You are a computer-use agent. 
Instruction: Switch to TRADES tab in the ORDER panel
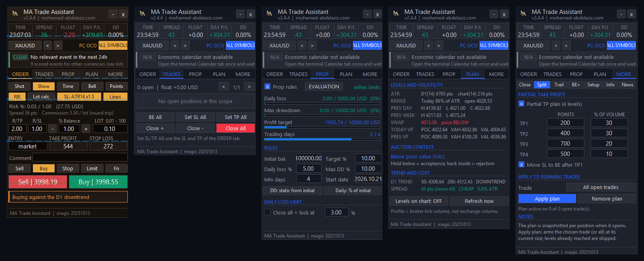44,74
